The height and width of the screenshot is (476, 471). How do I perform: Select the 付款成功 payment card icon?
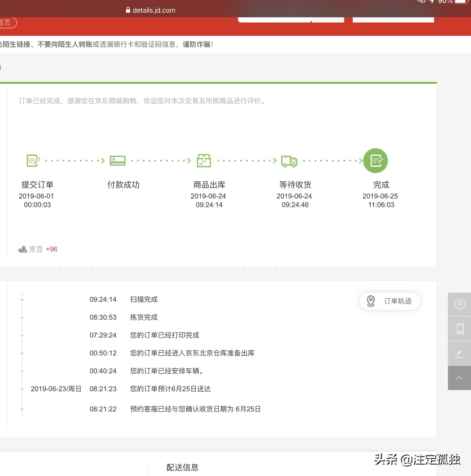pos(118,161)
